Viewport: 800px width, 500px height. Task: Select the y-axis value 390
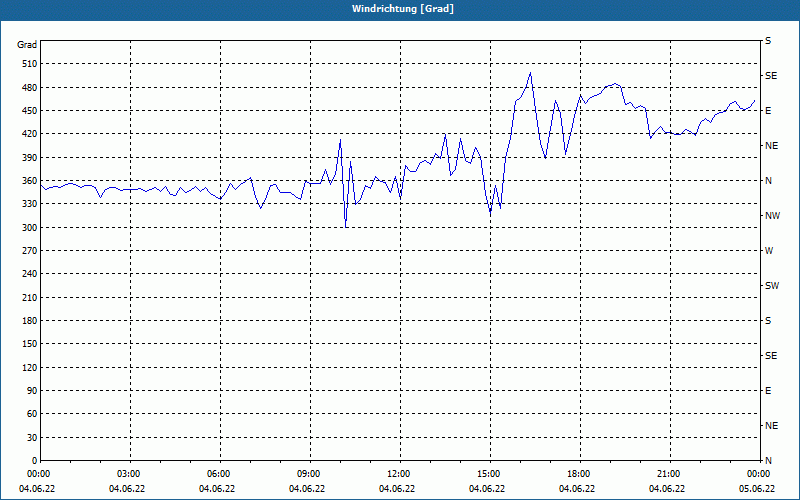(x=30, y=158)
